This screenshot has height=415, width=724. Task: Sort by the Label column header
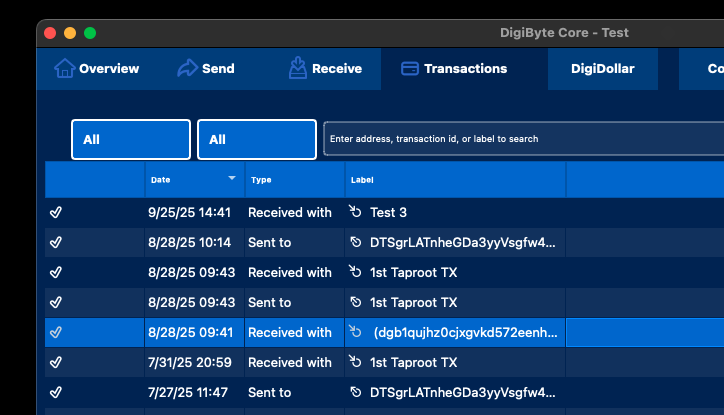[455, 180]
